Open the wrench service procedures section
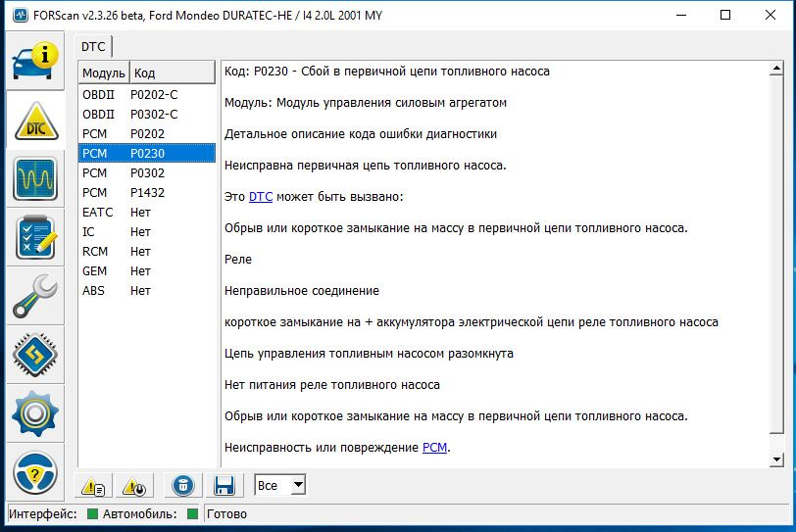The width and height of the screenshot is (796, 532). (35, 296)
